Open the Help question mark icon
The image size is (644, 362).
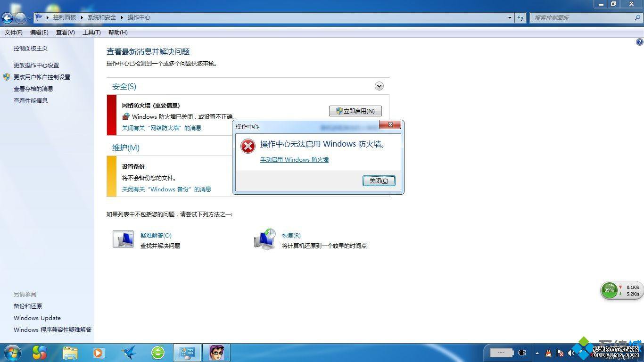[x=639, y=42]
